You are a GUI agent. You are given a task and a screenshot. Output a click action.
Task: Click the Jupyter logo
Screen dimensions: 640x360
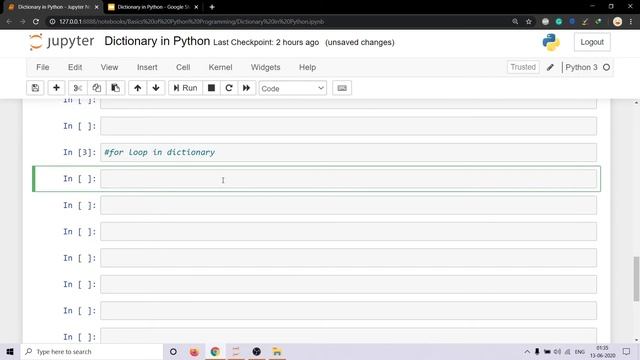(x=62, y=42)
